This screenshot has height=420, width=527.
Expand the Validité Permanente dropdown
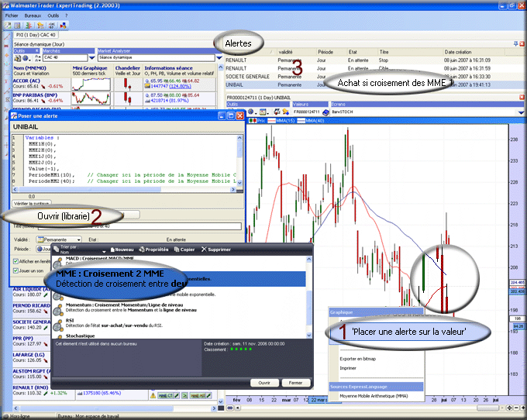pos(78,239)
